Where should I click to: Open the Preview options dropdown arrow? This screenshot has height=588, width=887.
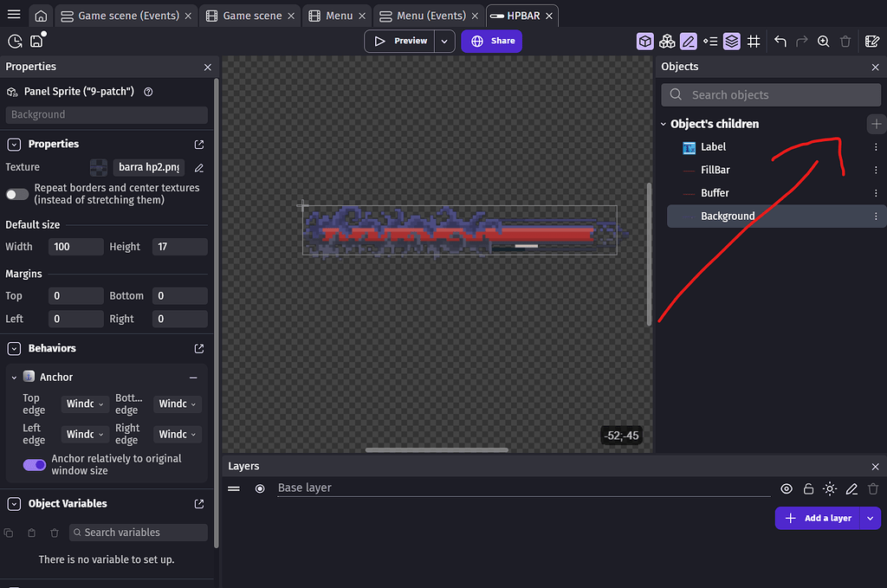pyautogui.click(x=443, y=40)
